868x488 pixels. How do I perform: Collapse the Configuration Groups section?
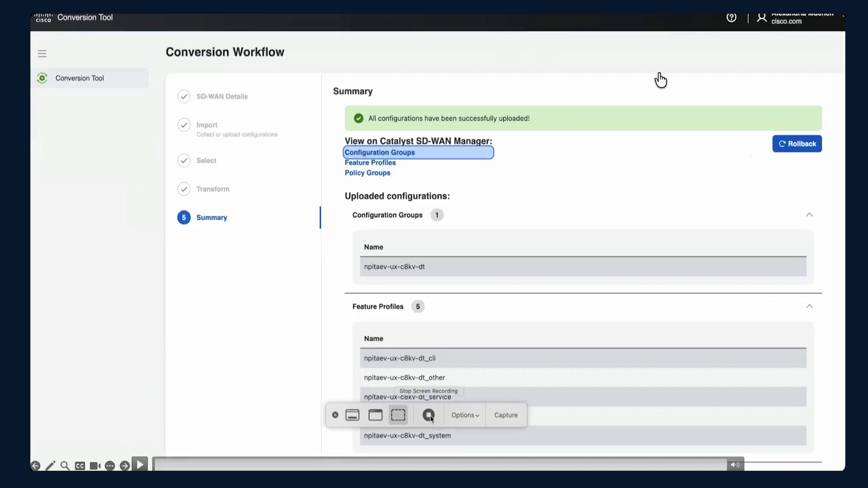click(809, 215)
